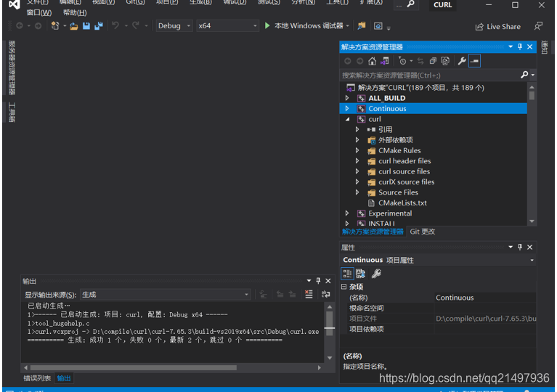Open the Debug configuration dropdown
The width and height of the screenshot is (557, 392).
coord(174,26)
